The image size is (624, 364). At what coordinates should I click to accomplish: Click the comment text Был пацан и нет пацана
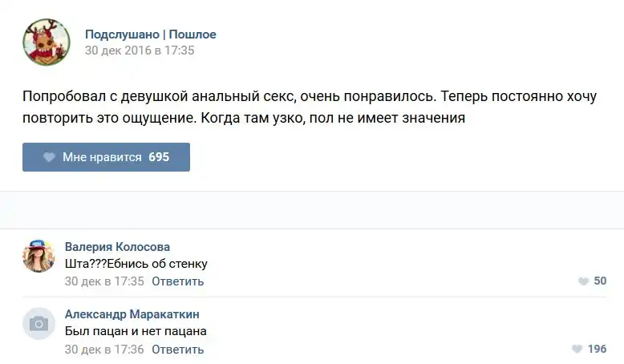[x=136, y=331]
